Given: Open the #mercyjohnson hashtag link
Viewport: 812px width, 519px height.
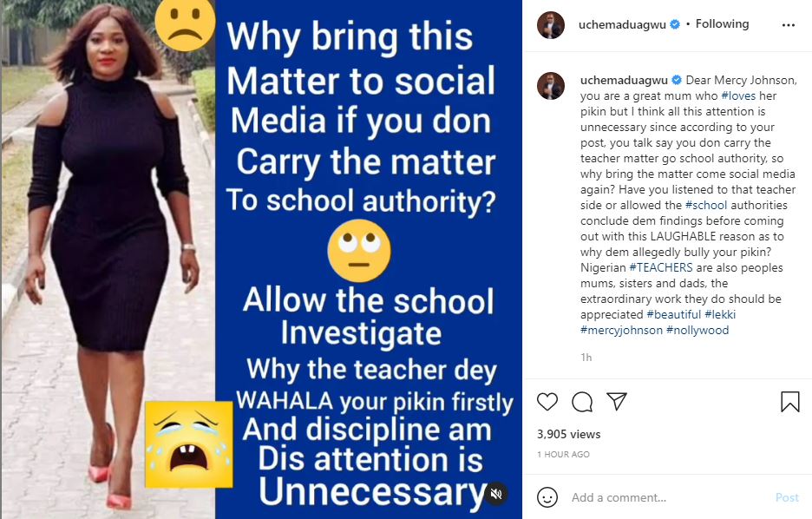Looking at the screenshot, I should (x=621, y=330).
